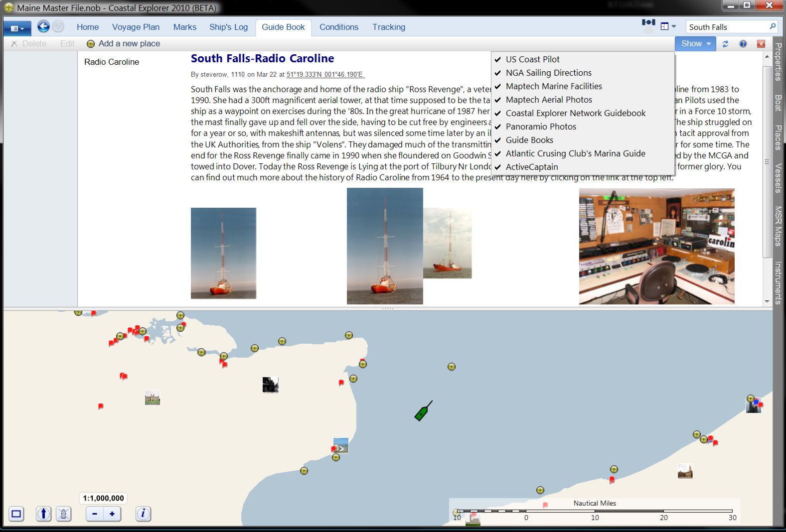Click the South Falls-Radio Caroline title
The height and width of the screenshot is (532, 786).
pyautogui.click(x=262, y=58)
